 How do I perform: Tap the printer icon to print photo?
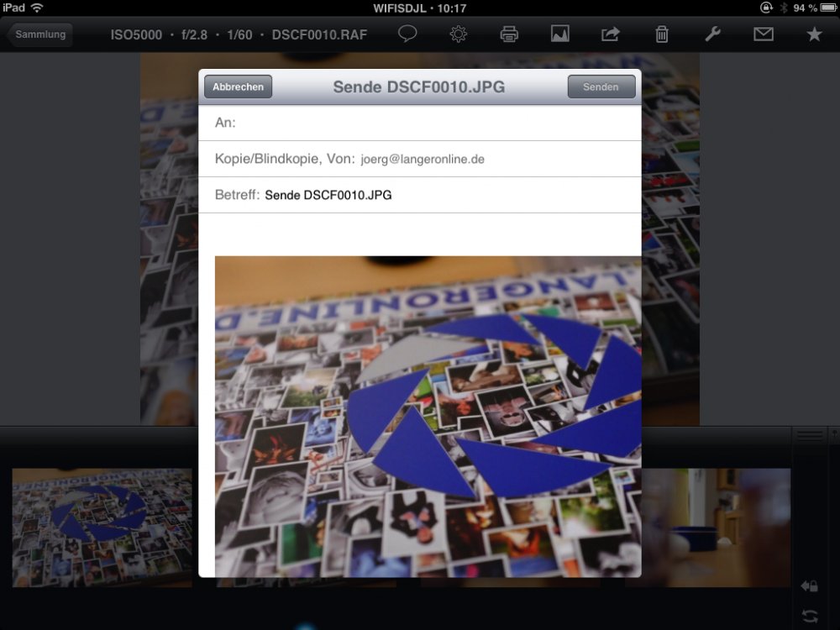pyautogui.click(x=509, y=34)
